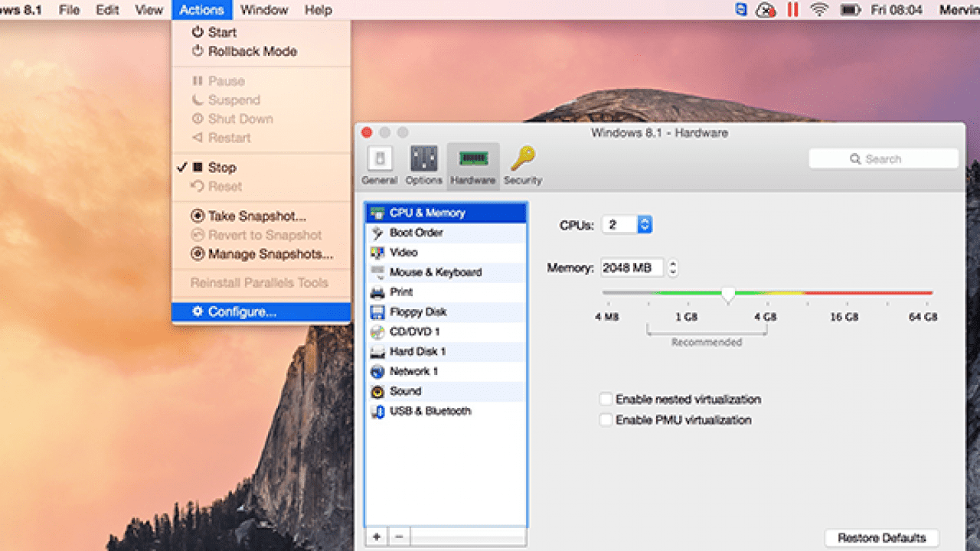Click the Parallels pause icon in menu bar
This screenshot has height=551, width=980.
pyautogui.click(x=792, y=10)
